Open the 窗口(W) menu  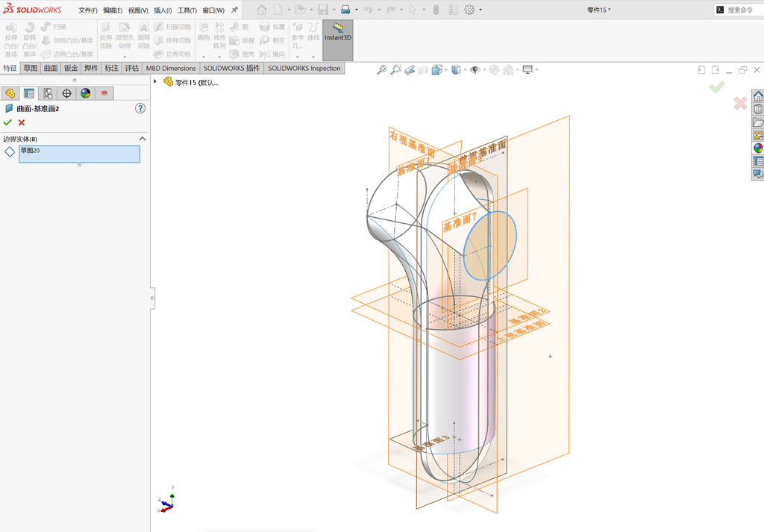pos(213,10)
